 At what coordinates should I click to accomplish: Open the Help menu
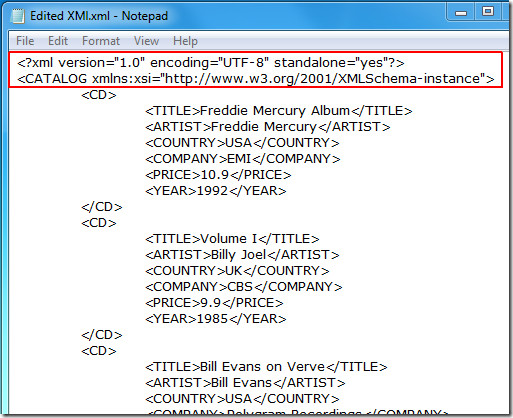[x=185, y=41]
